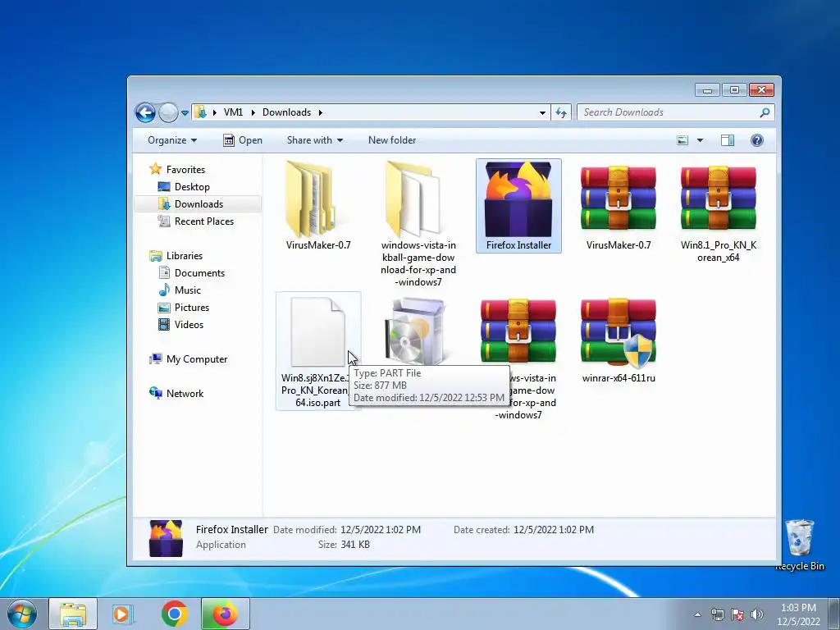This screenshot has height=630, width=840.
Task: Minimize the Downloads window
Action: [707, 90]
